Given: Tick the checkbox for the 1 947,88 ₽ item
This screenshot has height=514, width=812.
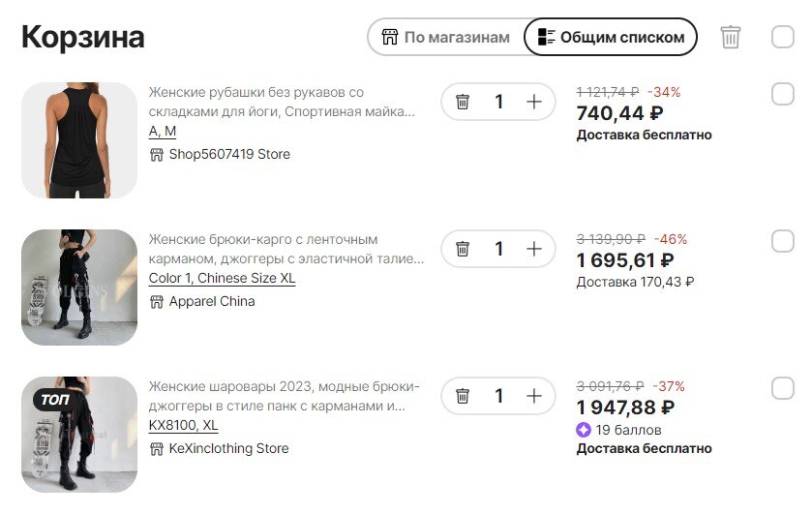Looking at the screenshot, I should tap(783, 388).
